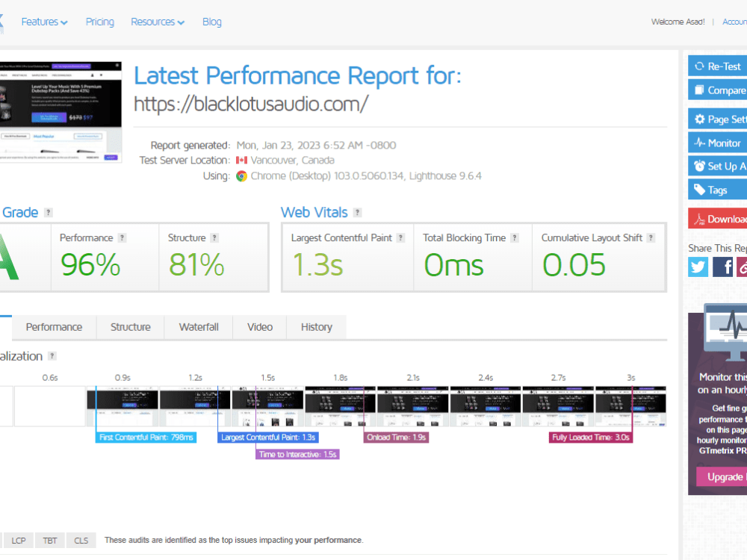
Task: Share report on Facebook icon
Action: tap(722, 267)
